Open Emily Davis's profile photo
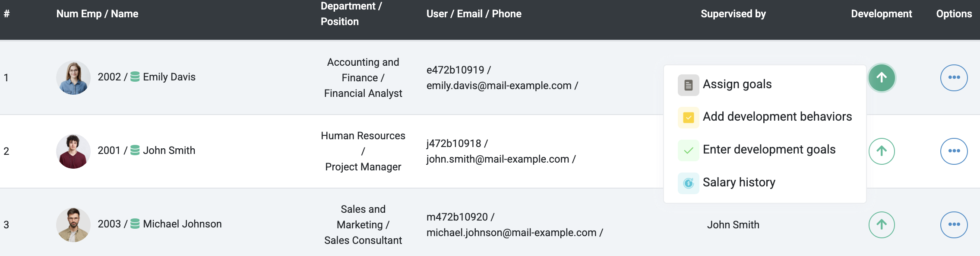Viewport: 980px width, 256px height. click(x=73, y=78)
